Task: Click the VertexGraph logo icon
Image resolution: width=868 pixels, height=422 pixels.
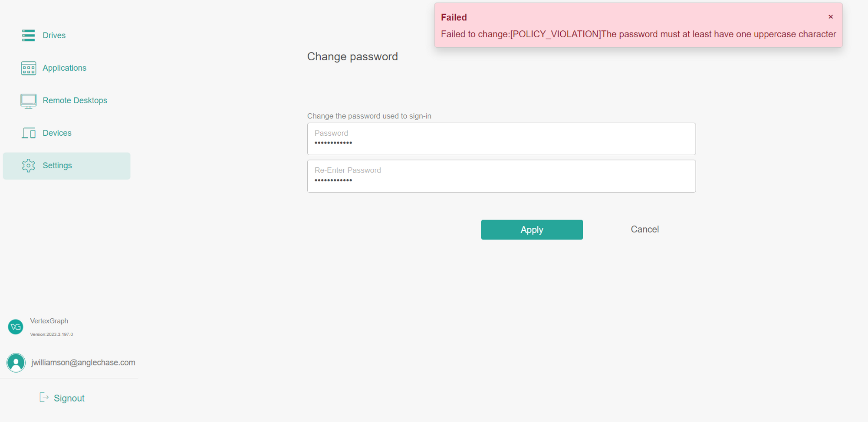Action: point(16,327)
